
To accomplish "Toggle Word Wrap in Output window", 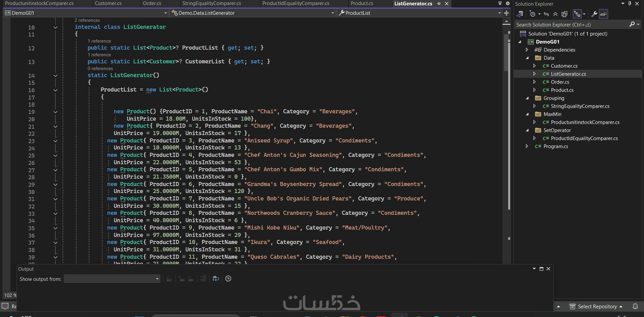I will tap(215, 278).
